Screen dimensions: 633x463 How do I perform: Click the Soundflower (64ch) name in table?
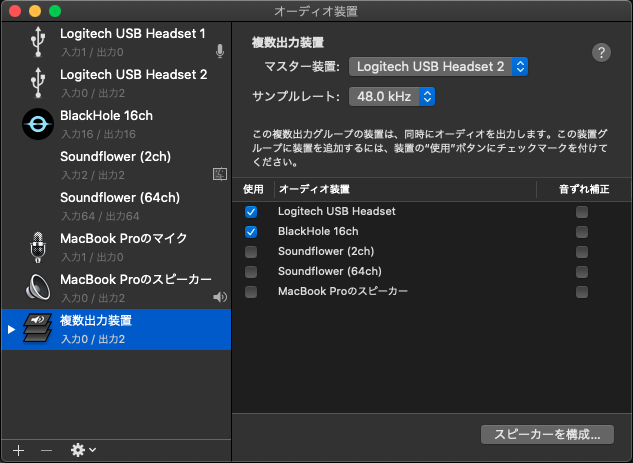pos(330,271)
